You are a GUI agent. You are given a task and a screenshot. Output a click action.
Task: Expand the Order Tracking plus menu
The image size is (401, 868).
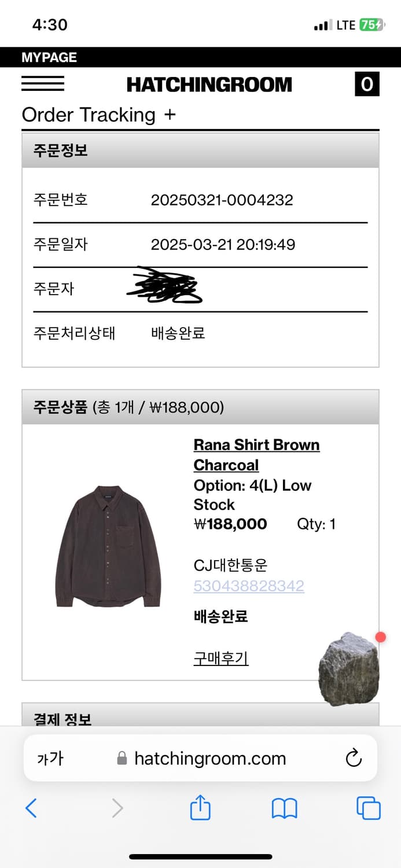click(169, 115)
